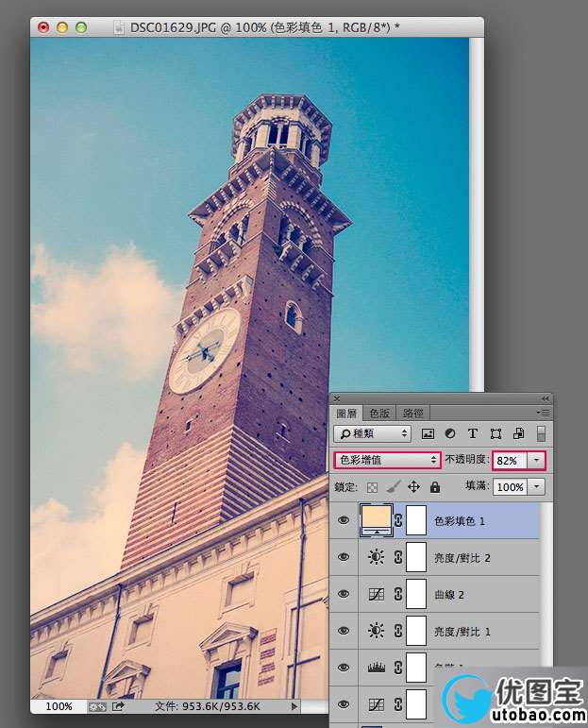Viewport: 588px width, 728px height.
Task: Click the green zoom window button
Action: tap(81, 27)
